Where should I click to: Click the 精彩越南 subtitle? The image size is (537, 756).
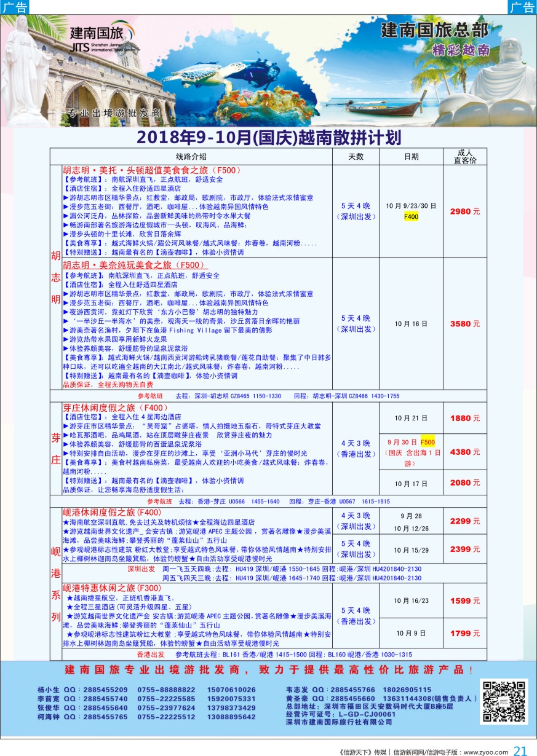pyautogui.click(x=462, y=50)
